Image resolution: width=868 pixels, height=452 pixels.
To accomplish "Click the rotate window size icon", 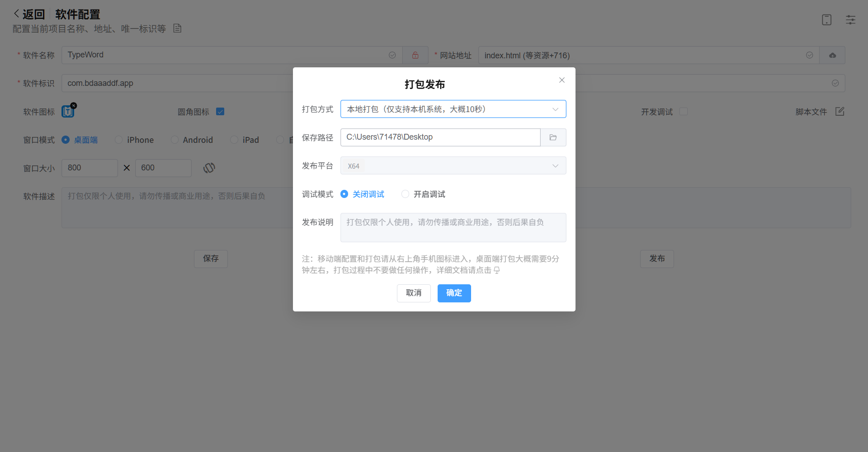I will point(209,168).
